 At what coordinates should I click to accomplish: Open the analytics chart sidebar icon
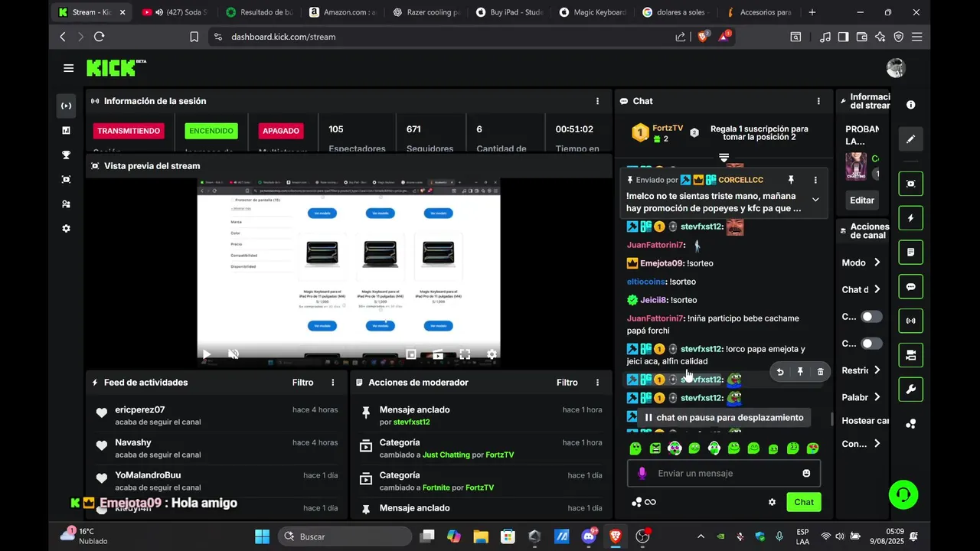tap(66, 130)
